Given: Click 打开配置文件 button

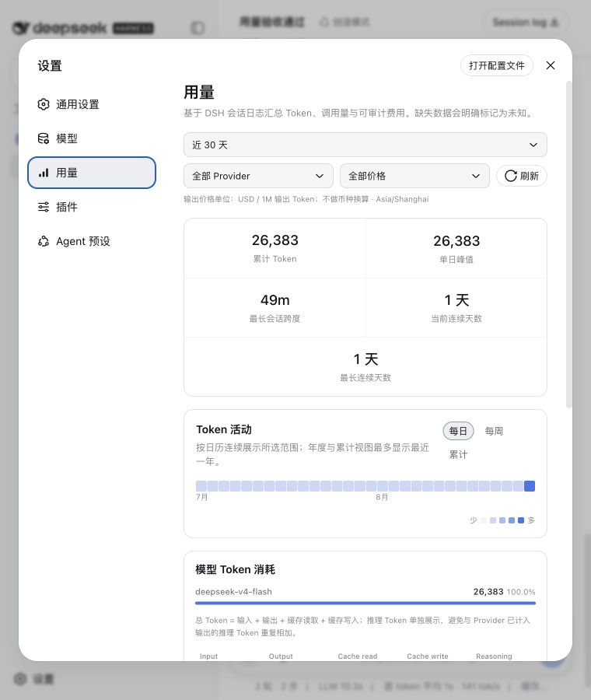Looking at the screenshot, I should pyautogui.click(x=496, y=65).
